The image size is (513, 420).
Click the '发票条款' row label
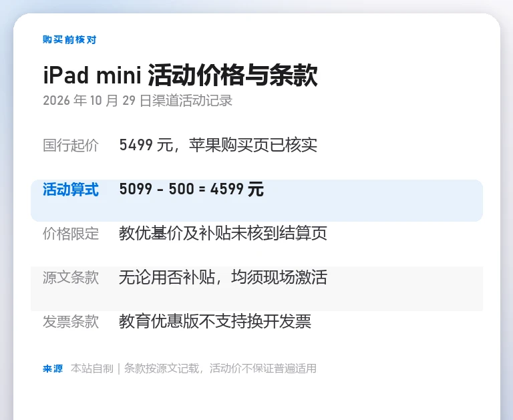pos(71,322)
